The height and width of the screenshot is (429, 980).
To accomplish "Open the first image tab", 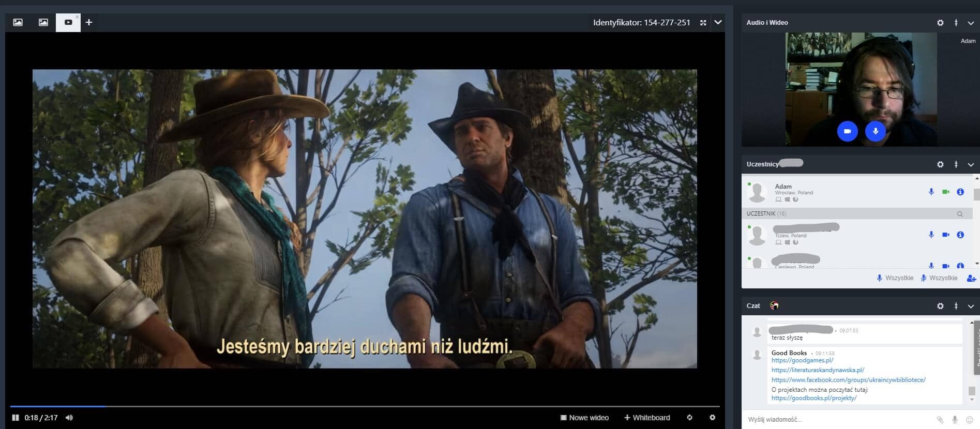I will [18, 22].
